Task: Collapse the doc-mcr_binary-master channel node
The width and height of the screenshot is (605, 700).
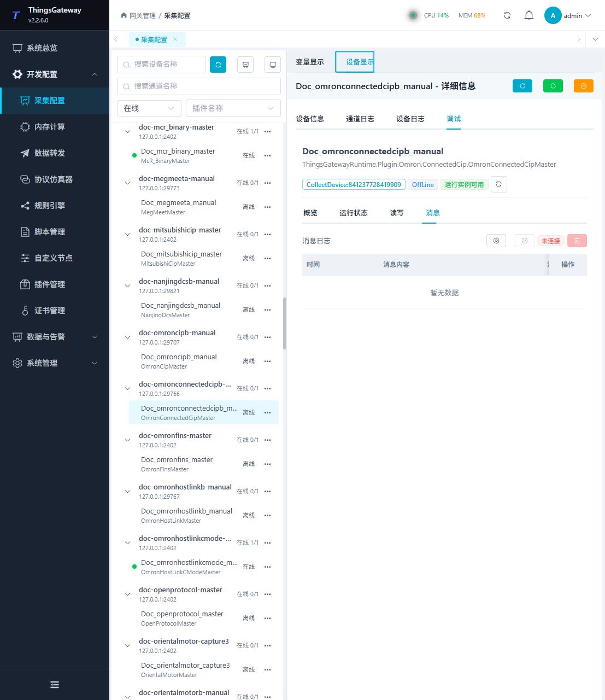Action: [x=127, y=132]
